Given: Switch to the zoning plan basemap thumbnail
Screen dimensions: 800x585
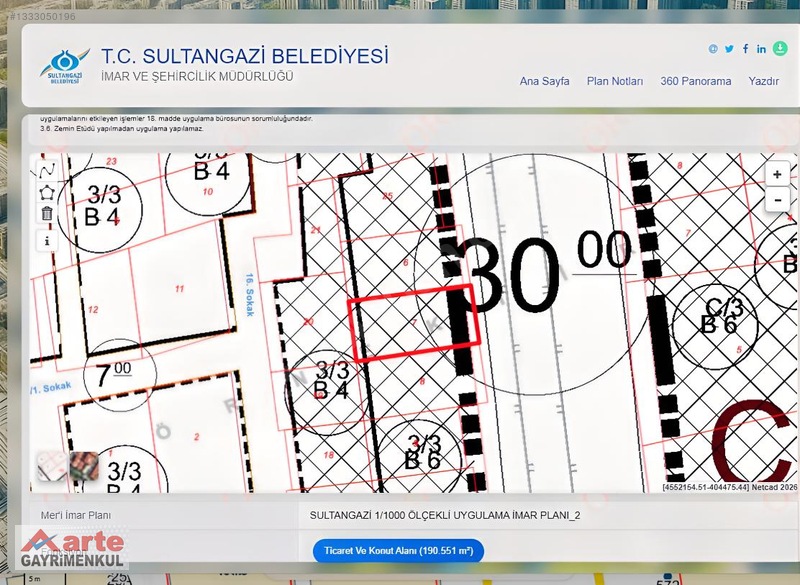Looking at the screenshot, I should (x=52, y=466).
